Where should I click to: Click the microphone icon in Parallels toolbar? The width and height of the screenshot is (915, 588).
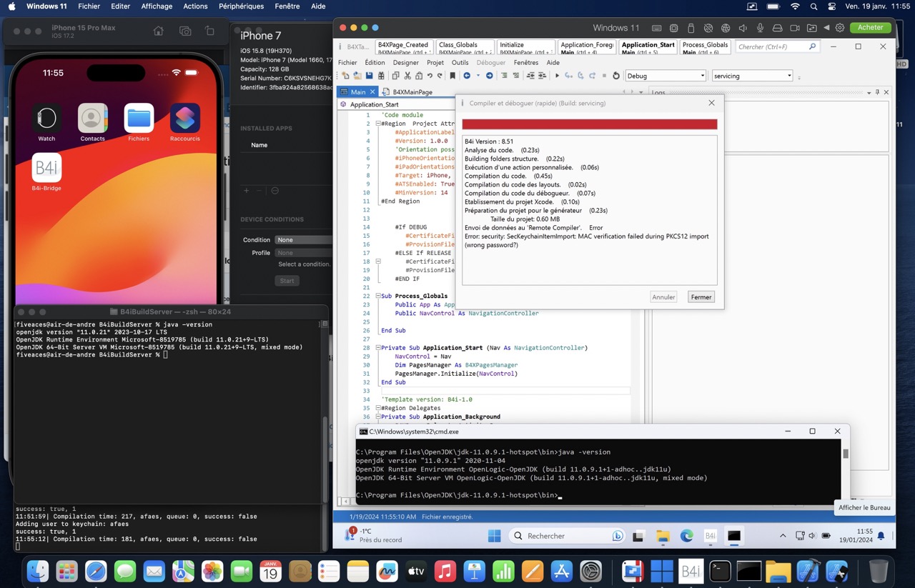759,28
